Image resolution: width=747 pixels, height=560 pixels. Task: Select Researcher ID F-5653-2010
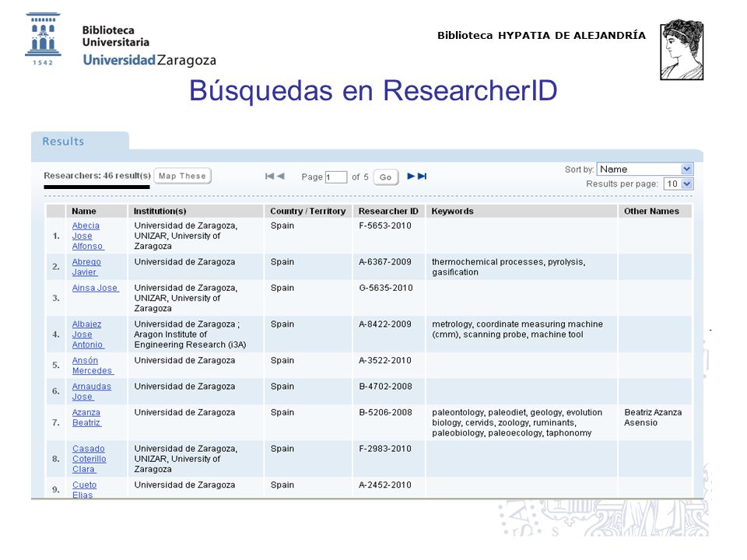pyautogui.click(x=385, y=226)
